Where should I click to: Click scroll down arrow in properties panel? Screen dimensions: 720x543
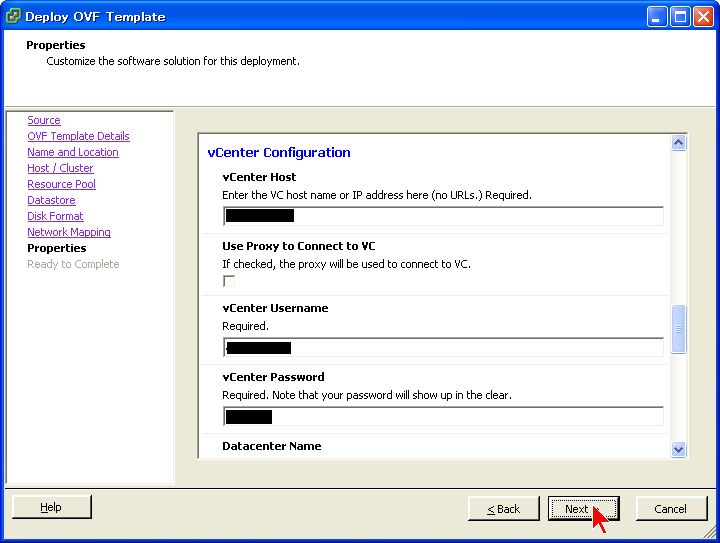[x=678, y=449]
